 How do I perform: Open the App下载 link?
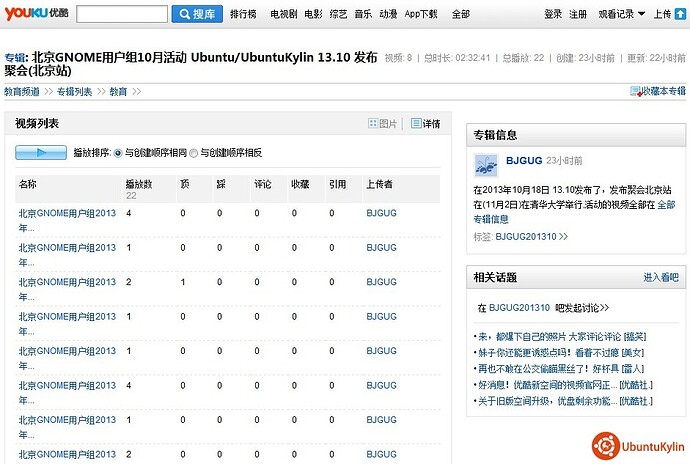click(x=421, y=14)
